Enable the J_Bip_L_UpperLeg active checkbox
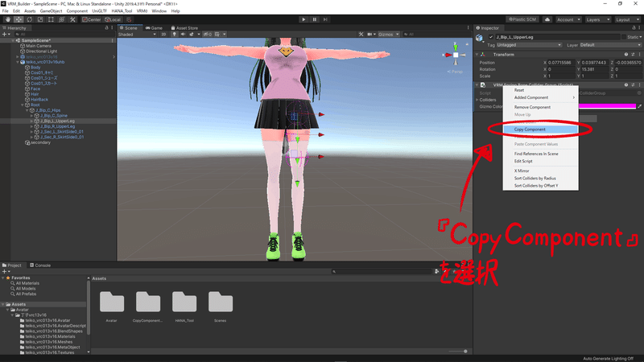Image resolution: width=644 pixels, height=362 pixels. pyautogui.click(x=491, y=37)
